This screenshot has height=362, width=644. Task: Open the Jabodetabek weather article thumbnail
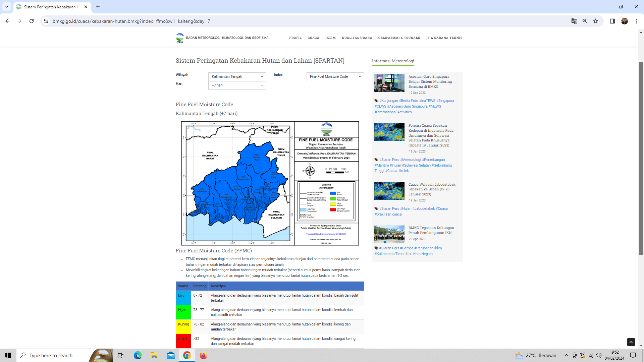(389, 191)
